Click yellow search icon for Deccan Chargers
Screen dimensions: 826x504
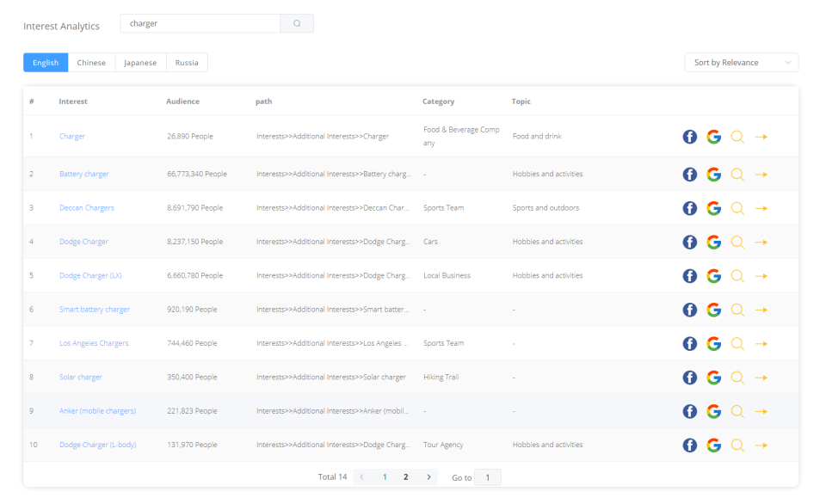coord(737,208)
